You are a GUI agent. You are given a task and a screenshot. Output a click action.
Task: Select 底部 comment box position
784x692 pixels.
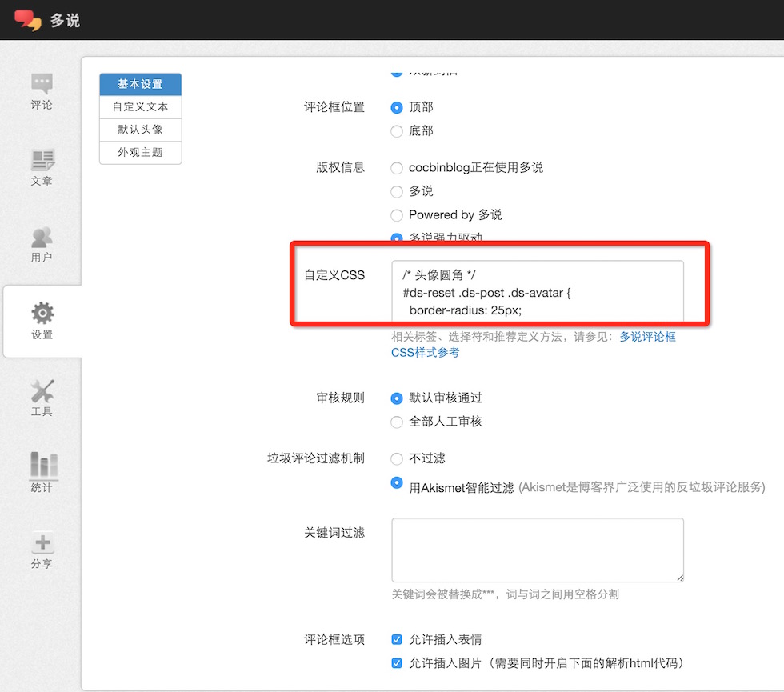[x=397, y=131]
